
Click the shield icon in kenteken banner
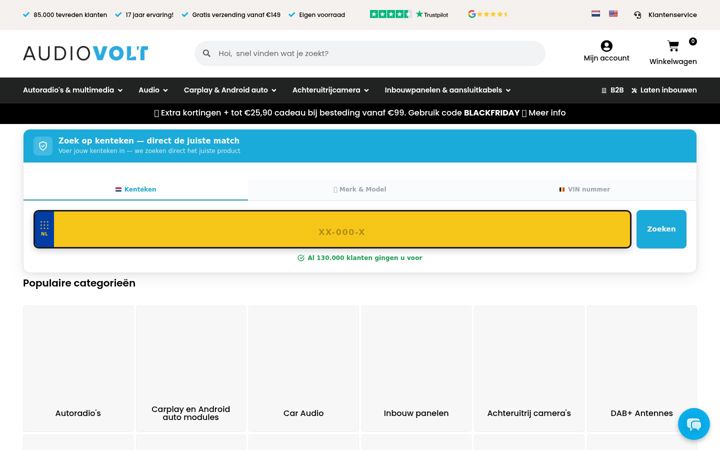(x=43, y=146)
